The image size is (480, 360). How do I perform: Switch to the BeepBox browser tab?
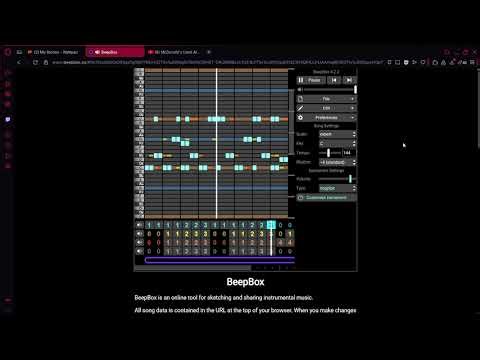pyautogui.click(x=115, y=52)
